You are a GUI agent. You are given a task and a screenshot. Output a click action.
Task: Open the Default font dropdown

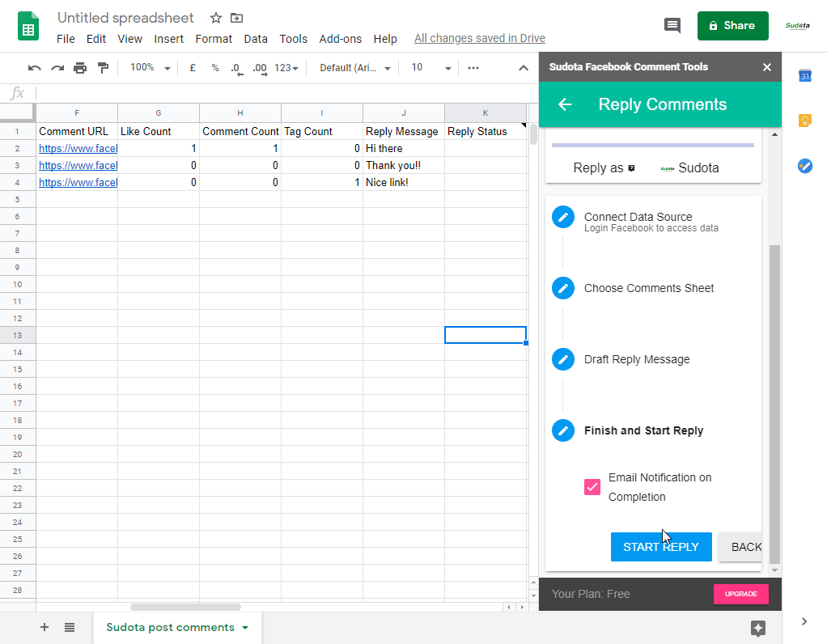(355, 68)
